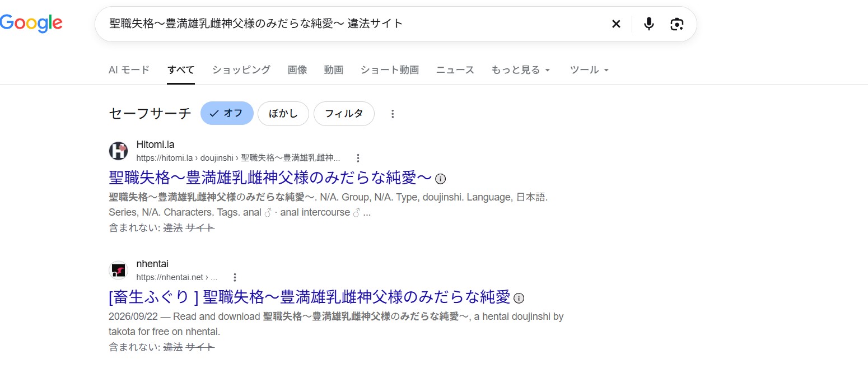This screenshot has width=868, height=368.
Task: Select SafeSearch オフ option
Action: click(227, 114)
